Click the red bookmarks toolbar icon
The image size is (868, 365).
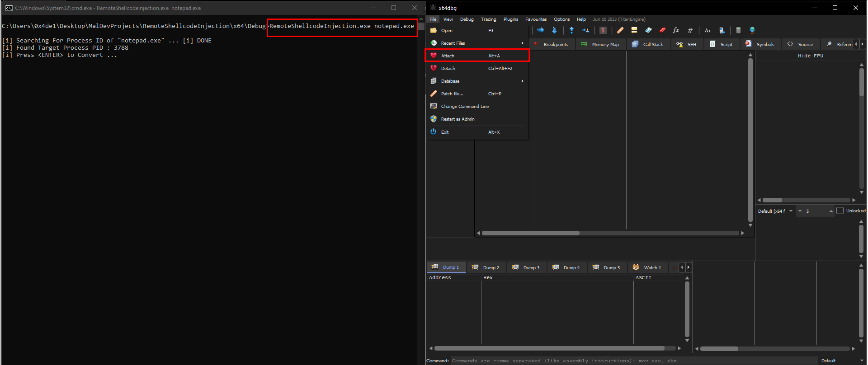coord(662,30)
